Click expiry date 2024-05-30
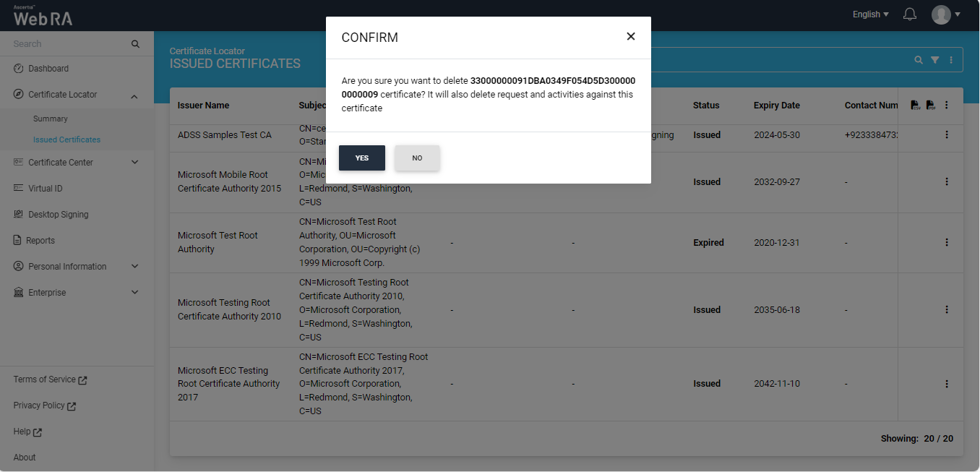This screenshot has width=980, height=472. 777,135
